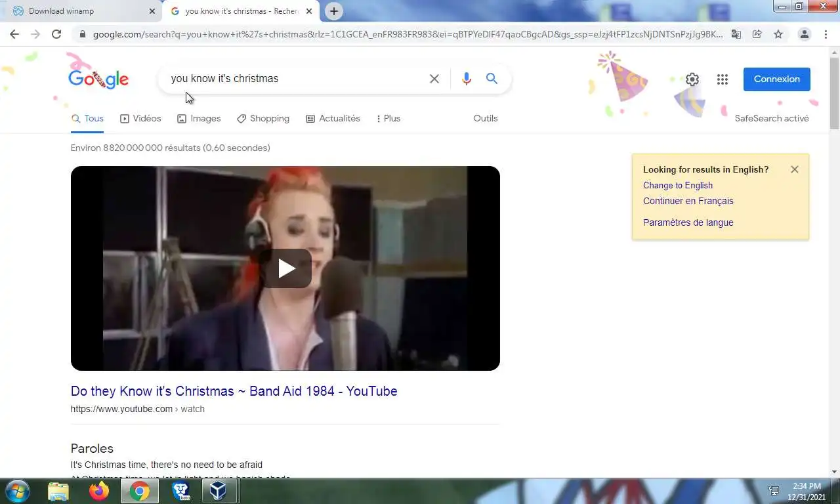Choose Continuer en Français
This screenshot has height=504, width=840.
pos(688,201)
